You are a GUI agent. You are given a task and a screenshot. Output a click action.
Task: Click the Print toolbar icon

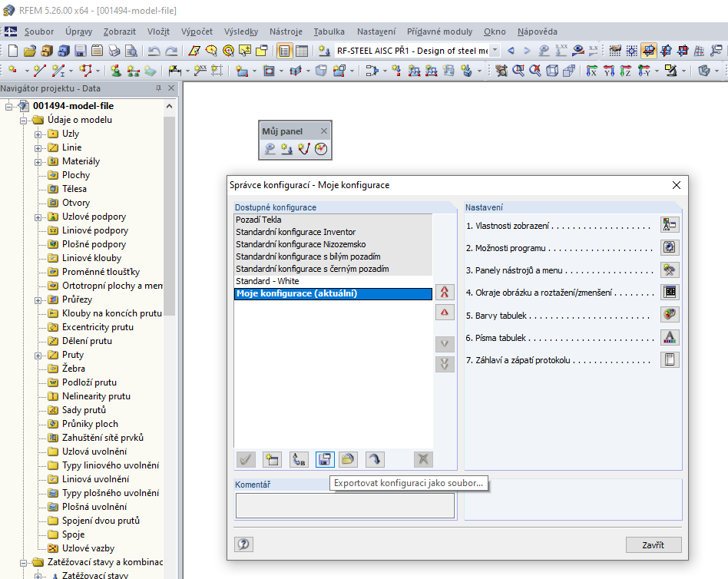pyautogui.click(x=114, y=51)
